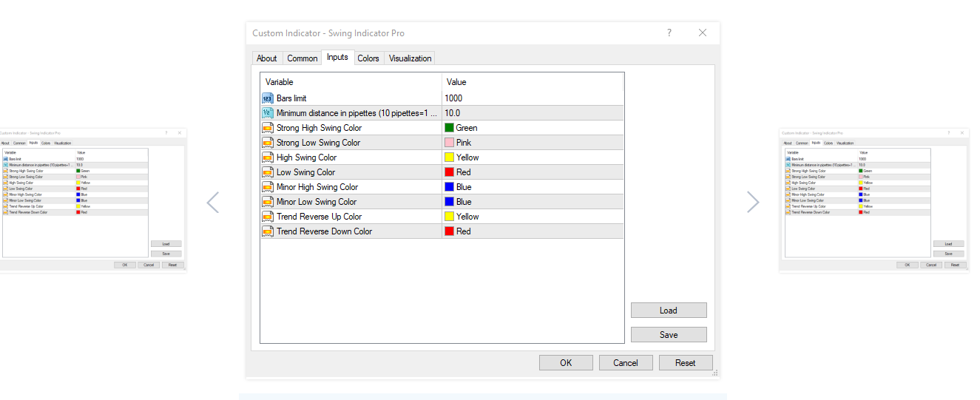Click the Strong High Swing Color row icon
The image size is (980, 400).
pyautogui.click(x=268, y=128)
